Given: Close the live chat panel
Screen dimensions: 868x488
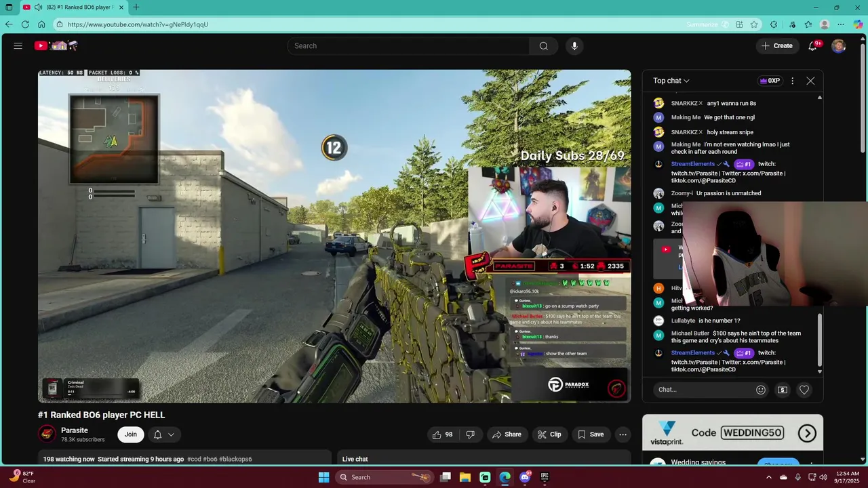Looking at the screenshot, I should click(x=810, y=81).
